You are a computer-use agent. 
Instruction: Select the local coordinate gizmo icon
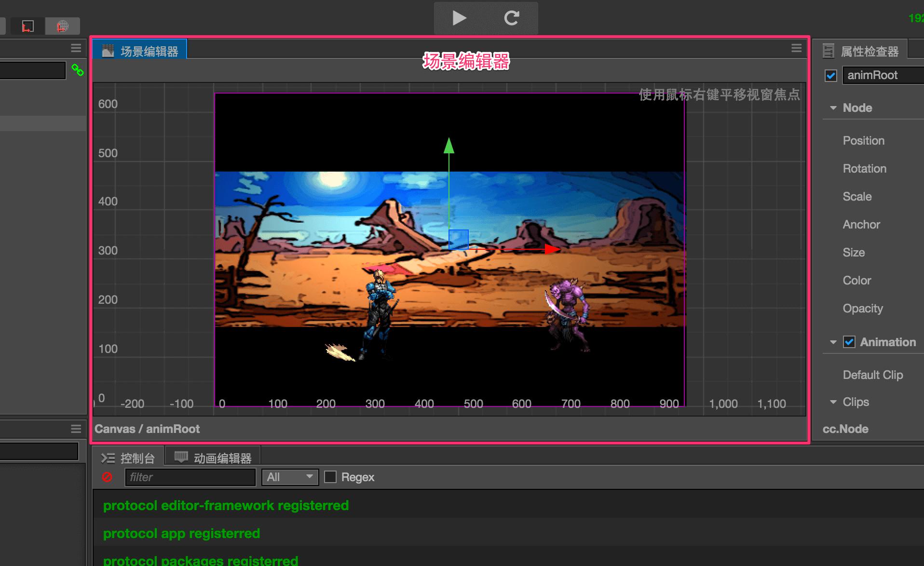28,26
